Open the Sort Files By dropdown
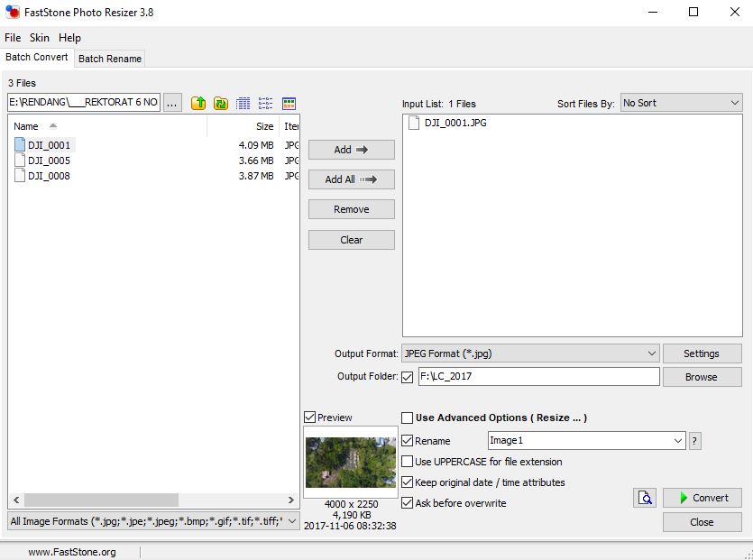This screenshot has height=560, width=753. coord(681,103)
